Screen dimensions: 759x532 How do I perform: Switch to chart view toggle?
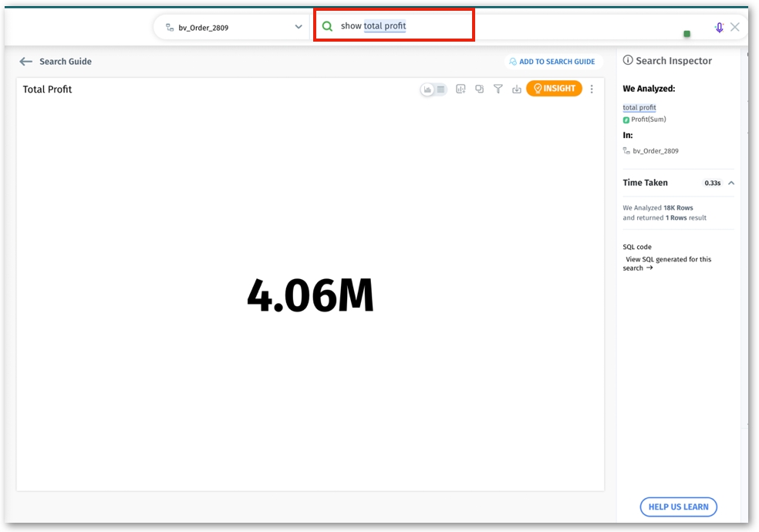point(427,89)
